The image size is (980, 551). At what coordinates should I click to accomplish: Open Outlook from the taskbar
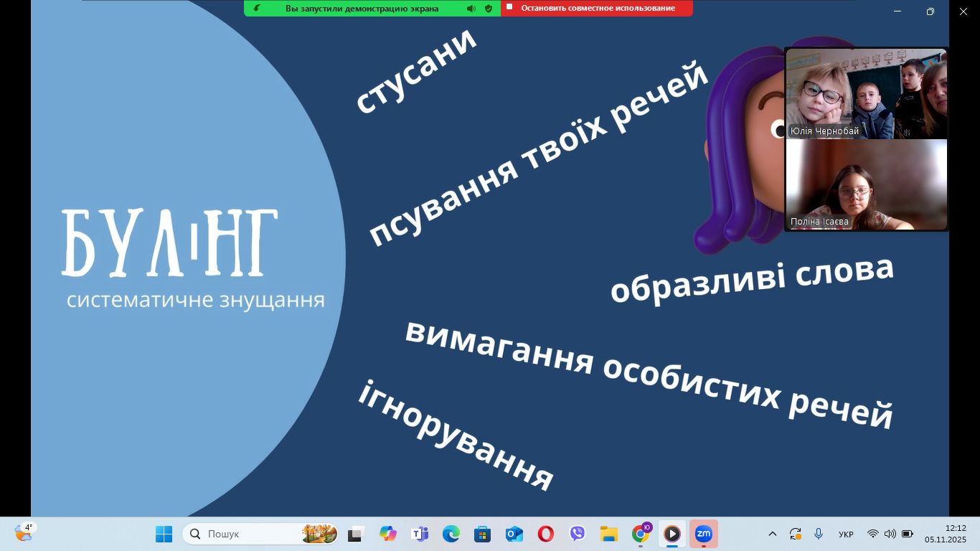click(514, 534)
